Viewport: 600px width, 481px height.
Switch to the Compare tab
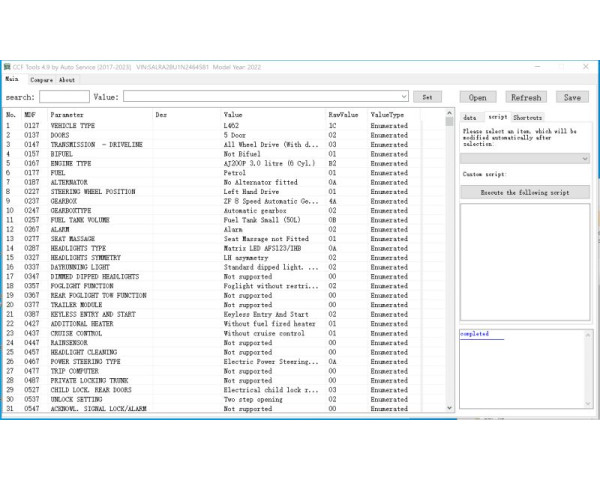[x=41, y=80]
